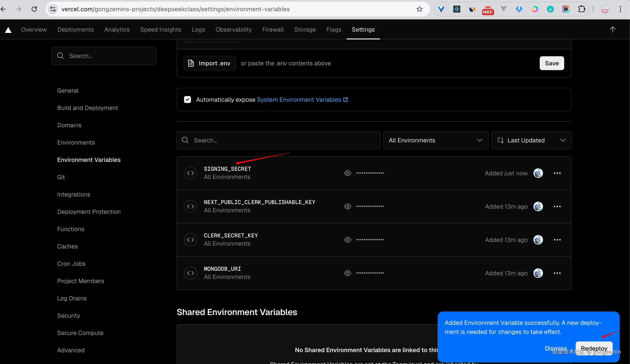The image size is (630, 364).
Task: Open the Storage tab
Action: click(x=305, y=29)
